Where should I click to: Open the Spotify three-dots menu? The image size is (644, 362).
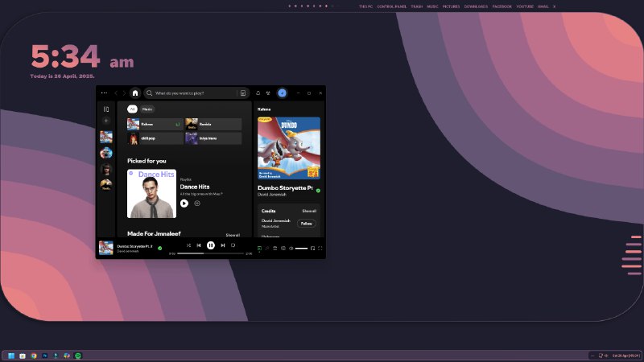[x=104, y=93]
